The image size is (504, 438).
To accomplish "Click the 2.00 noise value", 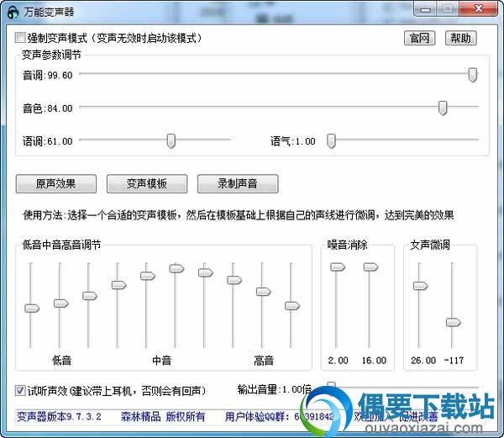I will [x=339, y=360].
